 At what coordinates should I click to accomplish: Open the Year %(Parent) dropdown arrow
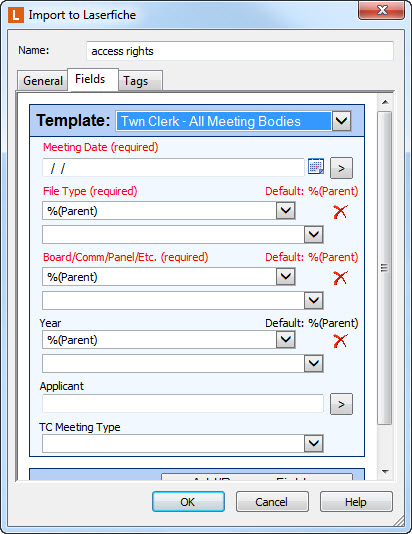285,339
